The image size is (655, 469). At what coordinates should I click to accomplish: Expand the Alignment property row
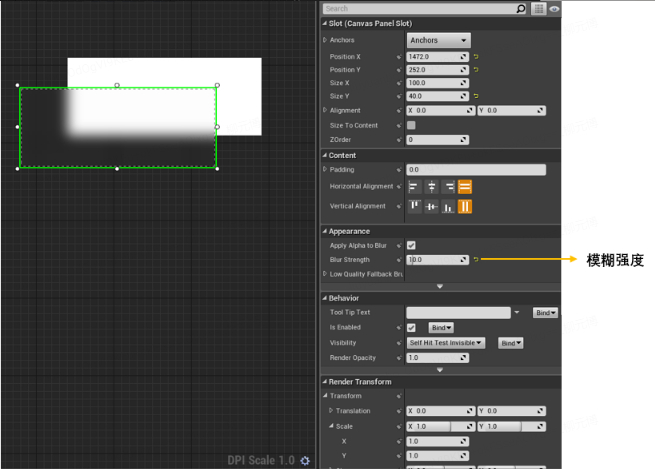325,110
